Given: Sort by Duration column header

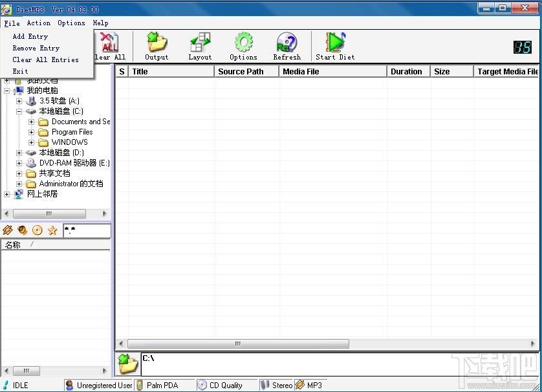Looking at the screenshot, I should [x=408, y=72].
